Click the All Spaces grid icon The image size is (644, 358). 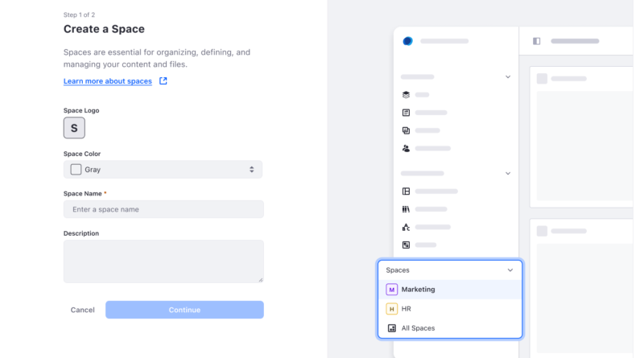point(392,328)
